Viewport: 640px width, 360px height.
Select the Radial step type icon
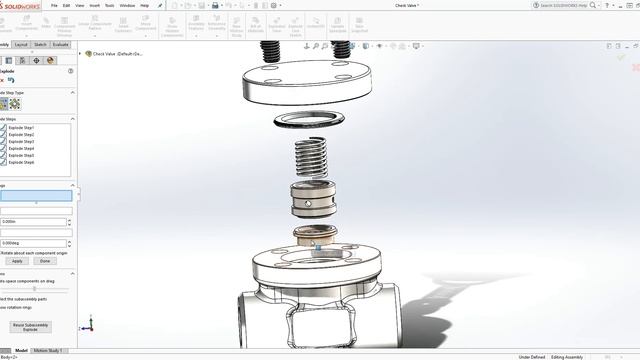tap(15, 104)
